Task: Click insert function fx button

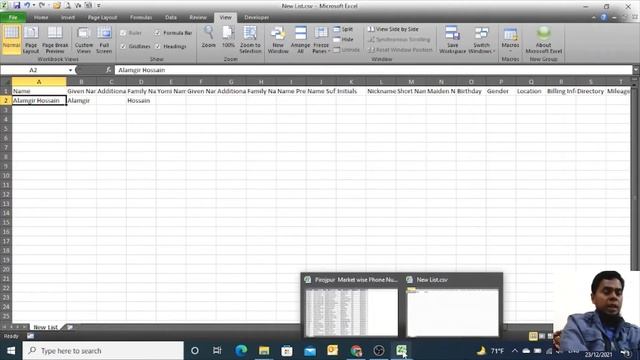Action: point(109,70)
